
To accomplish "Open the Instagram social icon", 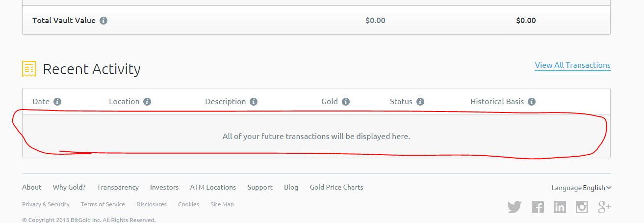I will point(582,207).
